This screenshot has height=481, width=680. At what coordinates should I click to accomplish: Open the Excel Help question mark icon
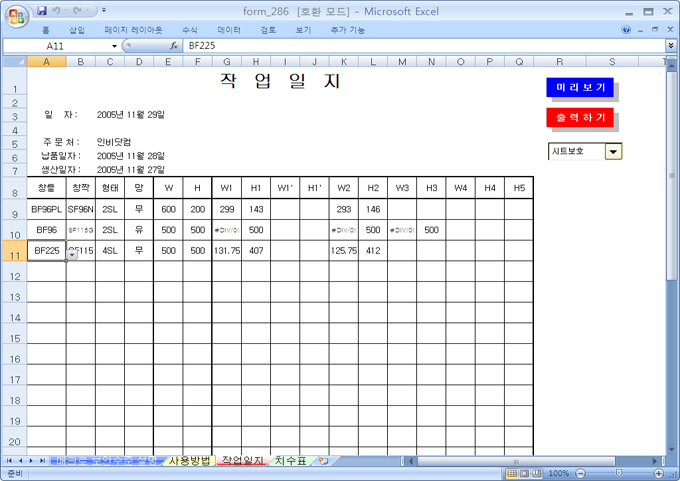click(x=627, y=30)
